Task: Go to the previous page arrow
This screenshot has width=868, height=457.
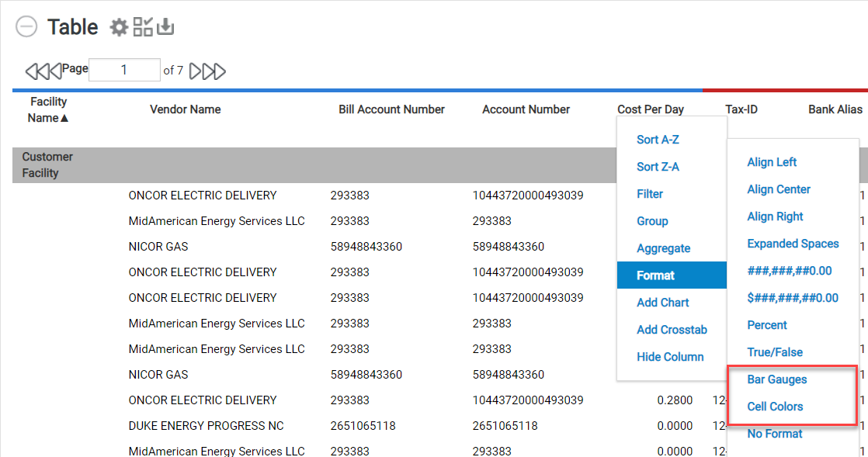Action: click(x=55, y=71)
